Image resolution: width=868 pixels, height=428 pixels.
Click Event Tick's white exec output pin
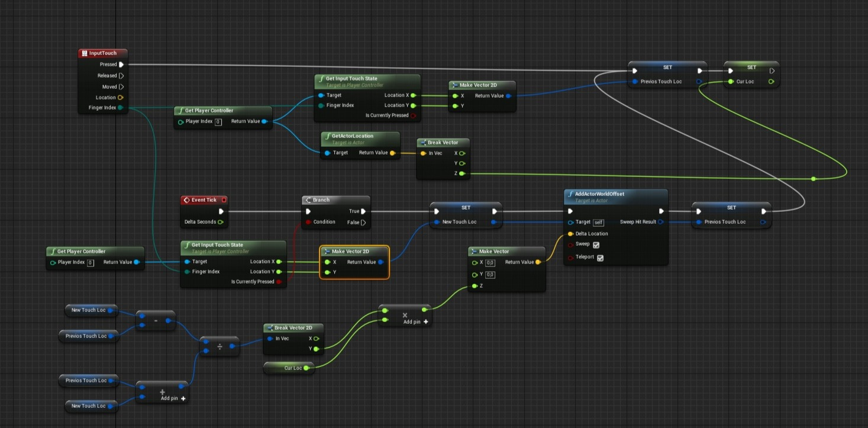point(222,211)
